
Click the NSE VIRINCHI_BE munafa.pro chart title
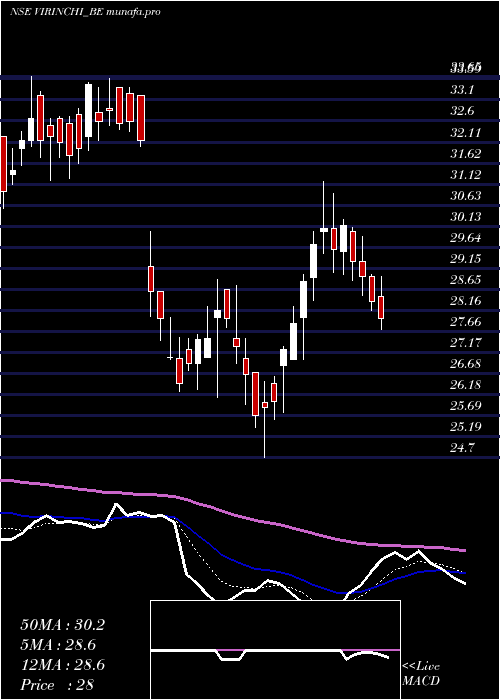pyautogui.click(x=85, y=12)
